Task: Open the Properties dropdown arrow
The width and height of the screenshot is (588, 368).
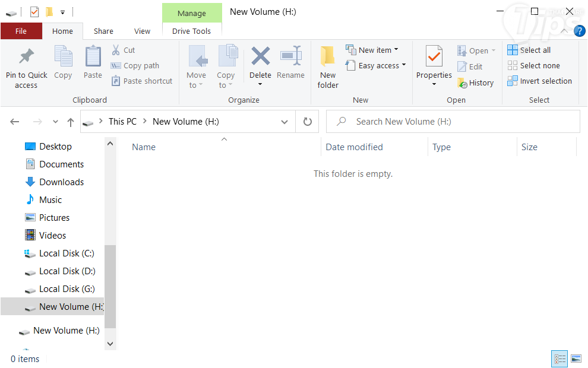Action: pos(434,84)
